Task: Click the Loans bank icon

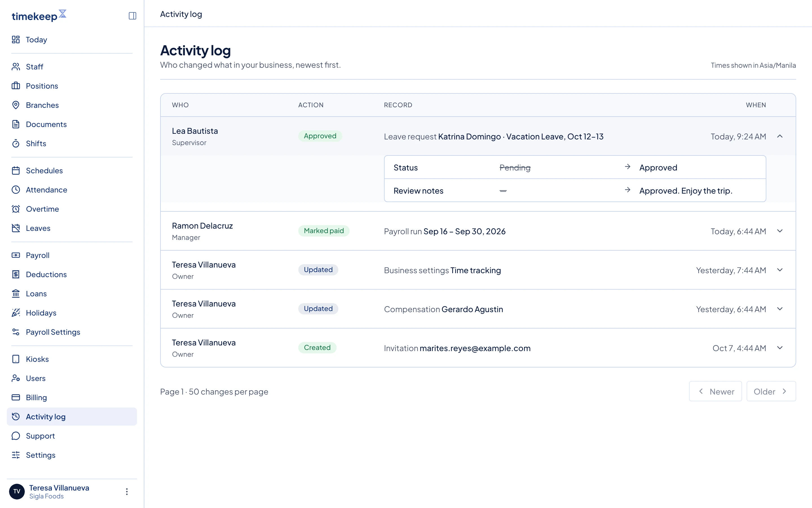Action: (x=16, y=293)
